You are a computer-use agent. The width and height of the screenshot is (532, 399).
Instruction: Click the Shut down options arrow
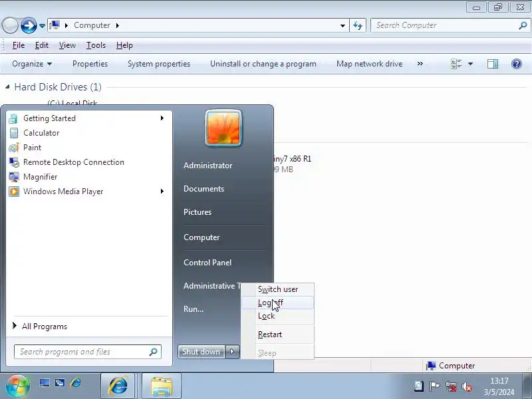[232, 352]
